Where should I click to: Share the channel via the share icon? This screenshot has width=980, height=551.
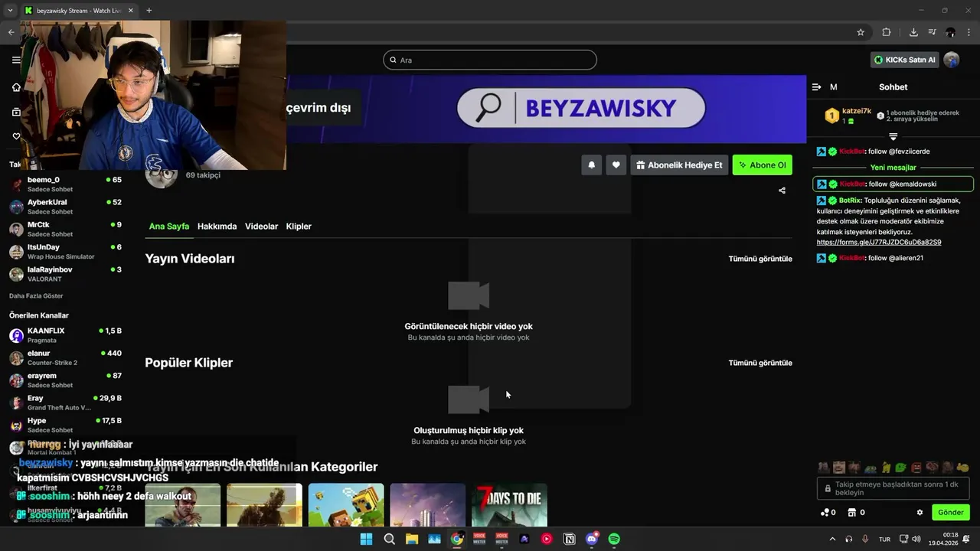coord(782,191)
